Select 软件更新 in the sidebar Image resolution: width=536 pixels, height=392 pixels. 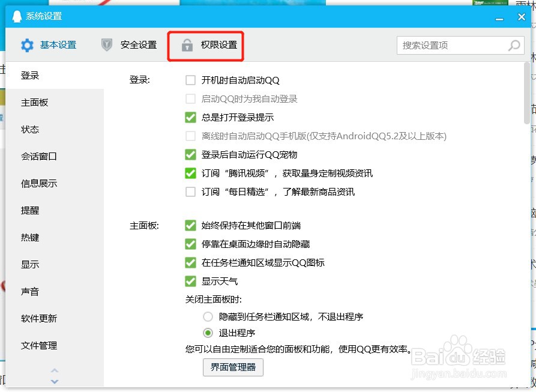click(x=55, y=318)
